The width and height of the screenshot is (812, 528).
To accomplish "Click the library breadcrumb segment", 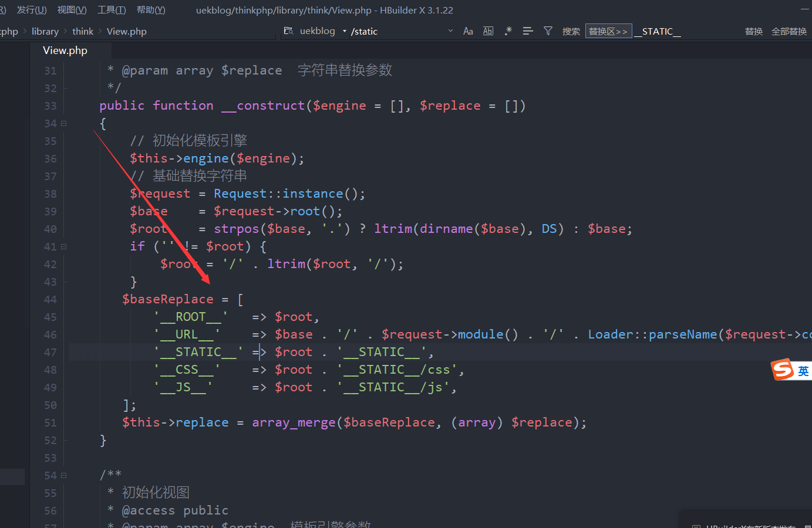I will tap(45, 31).
